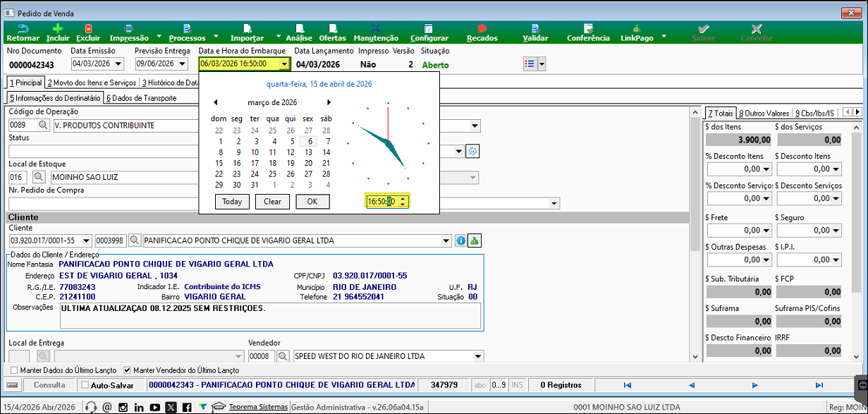Go to the previous month in calendar
This screenshot has height=414, width=868.
coord(216,102)
